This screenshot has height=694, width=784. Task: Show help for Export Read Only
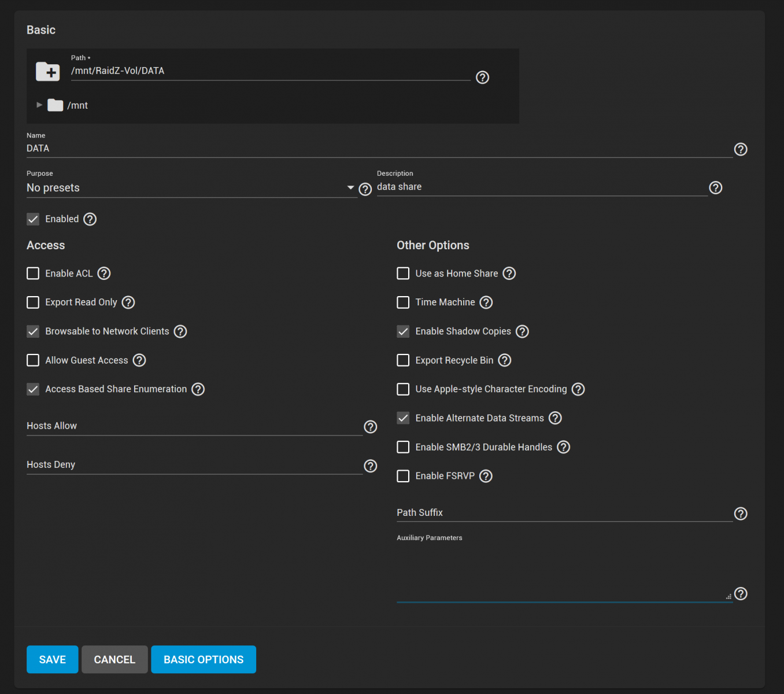[128, 302]
